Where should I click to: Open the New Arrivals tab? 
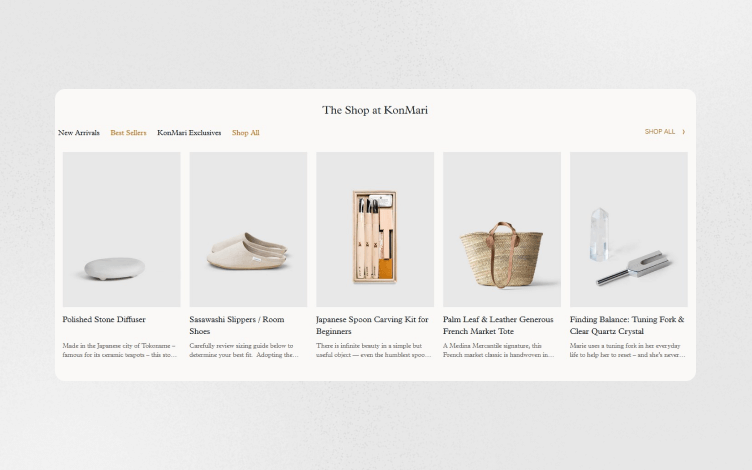click(x=79, y=133)
